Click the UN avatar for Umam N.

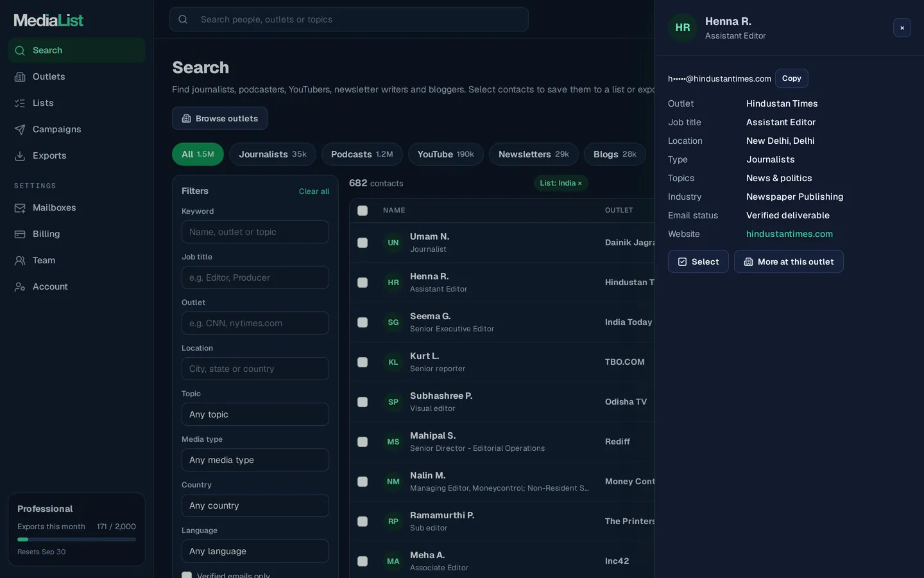click(393, 243)
